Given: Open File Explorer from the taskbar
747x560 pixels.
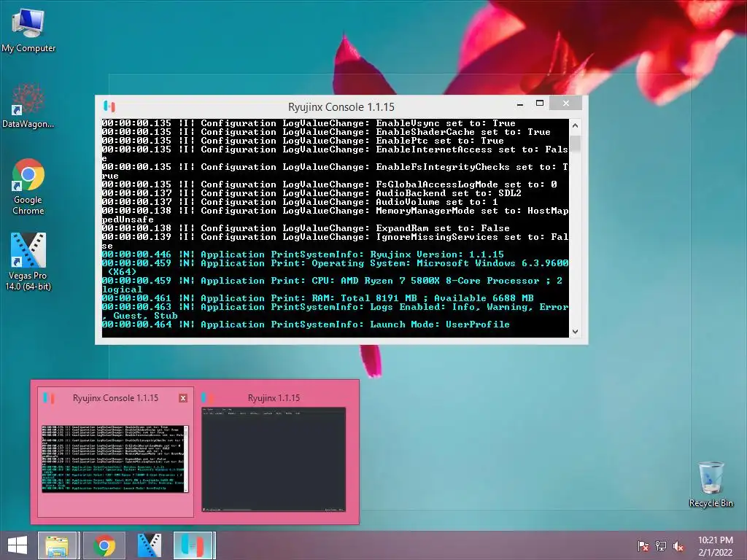Looking at the screenshot, I should pyautogui.click(x=57, y=545).
